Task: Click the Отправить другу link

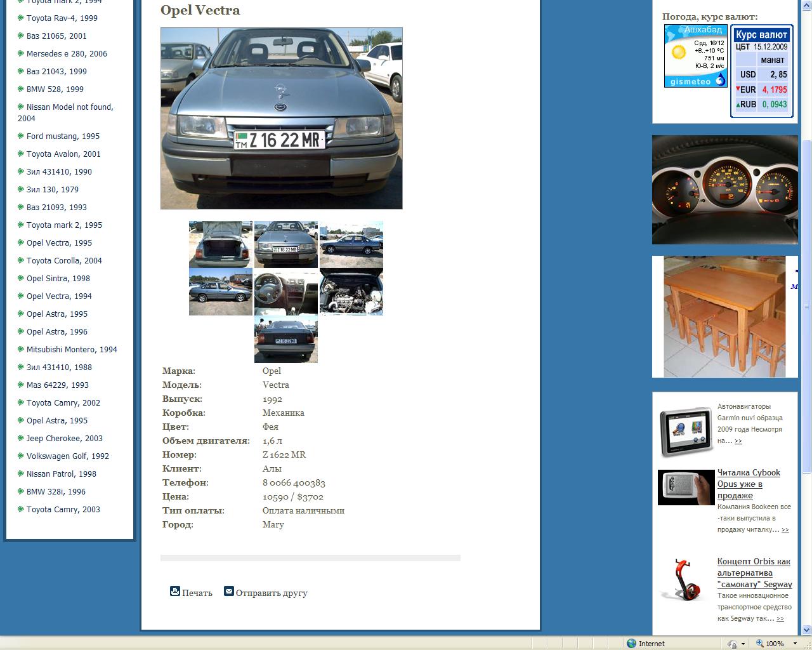Action: click(272, 593)
